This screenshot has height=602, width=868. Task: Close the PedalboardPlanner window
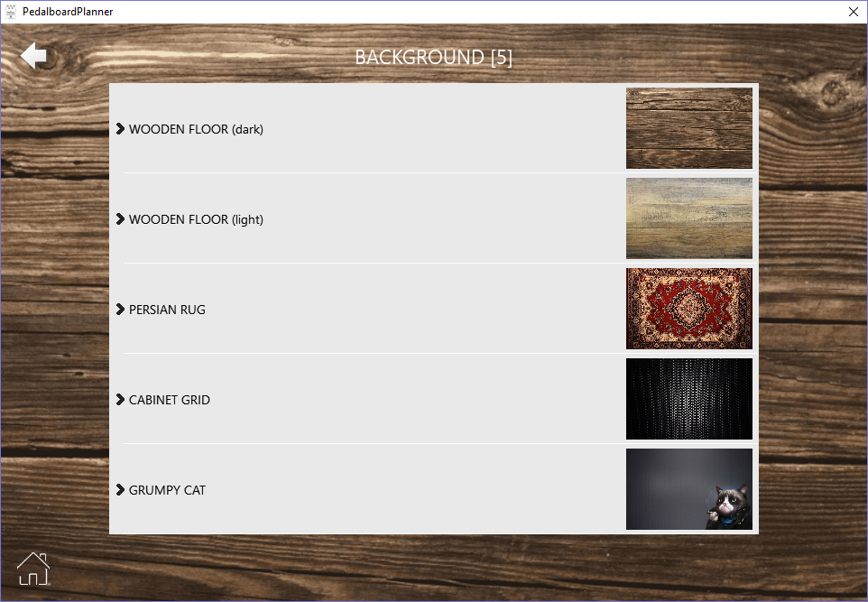[x=853, y=12]
